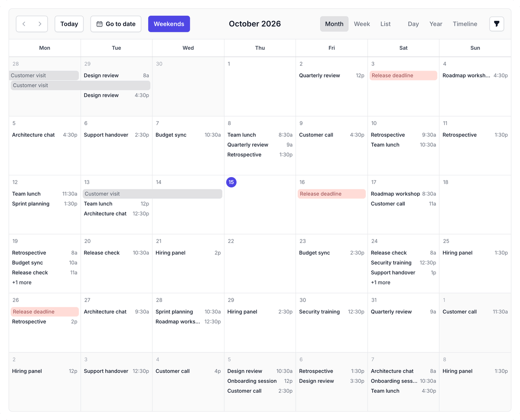The image size is (520, 420).
Task: Open Sprint planning on October 12
Action: [45, 204]
